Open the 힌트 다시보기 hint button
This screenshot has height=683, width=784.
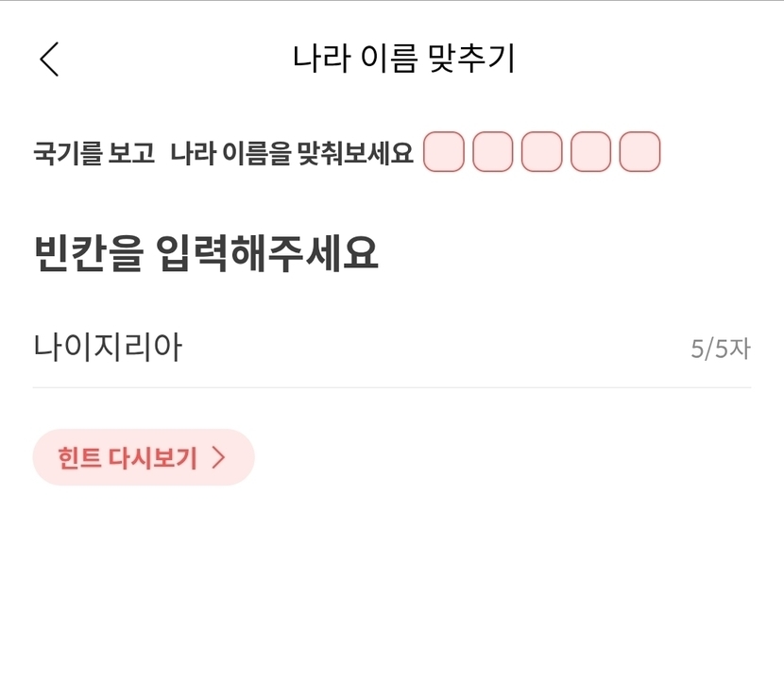point(144,457)
